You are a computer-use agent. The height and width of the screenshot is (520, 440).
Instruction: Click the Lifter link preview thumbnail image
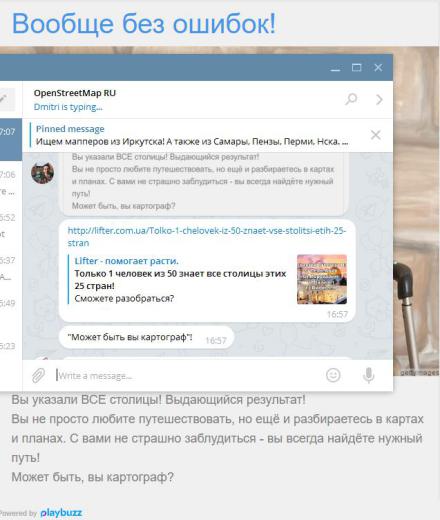point(322,279)
